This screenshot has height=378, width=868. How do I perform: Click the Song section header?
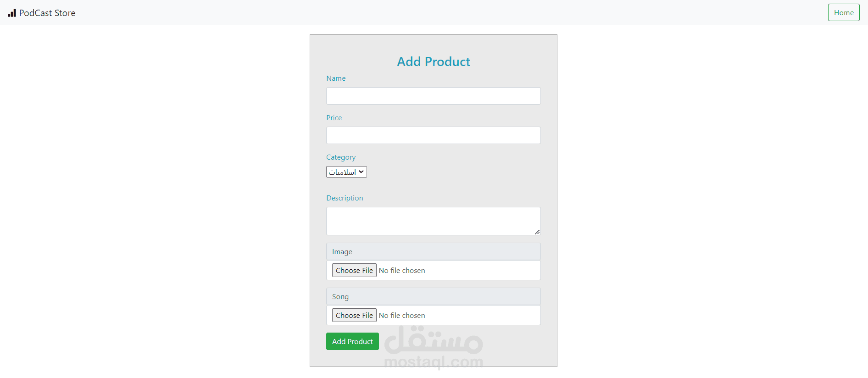433,297
